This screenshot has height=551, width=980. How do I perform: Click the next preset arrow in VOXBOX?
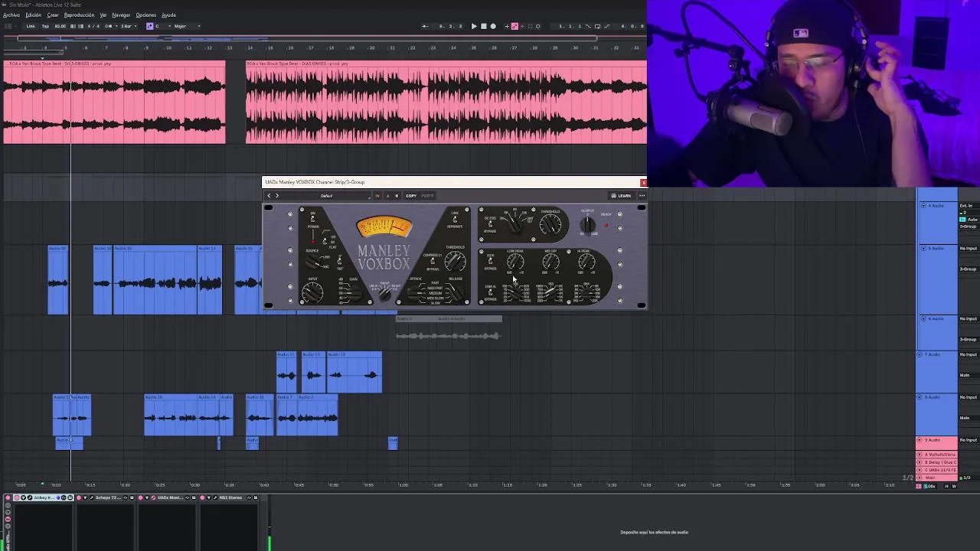277,196
